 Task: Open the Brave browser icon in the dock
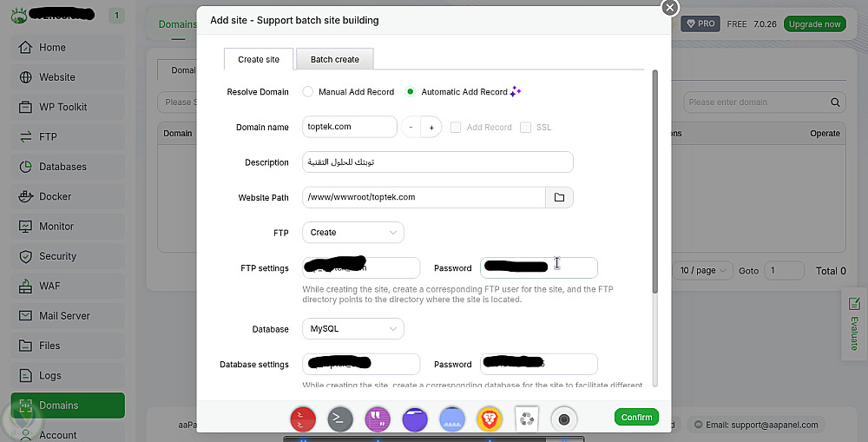(x=490, y=419)
